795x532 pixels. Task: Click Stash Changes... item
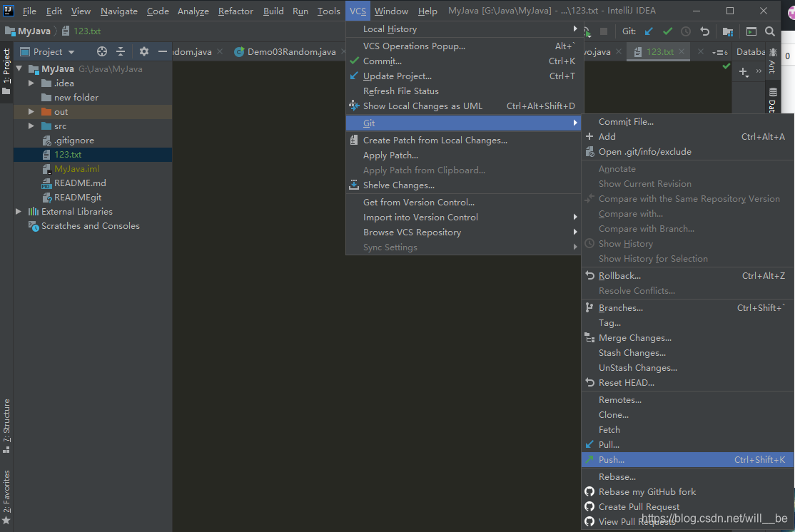pos(687,352)
